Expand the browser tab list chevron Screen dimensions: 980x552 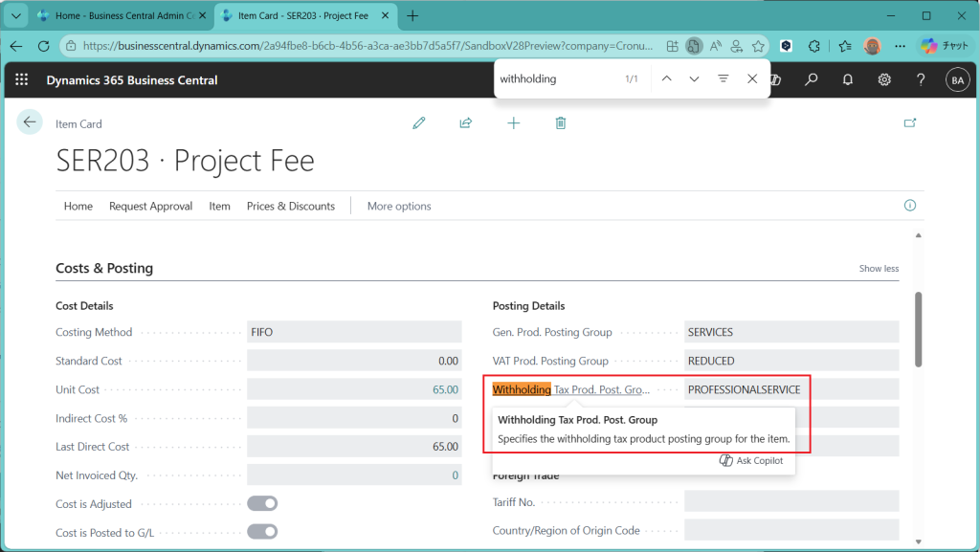coord(15,16)
